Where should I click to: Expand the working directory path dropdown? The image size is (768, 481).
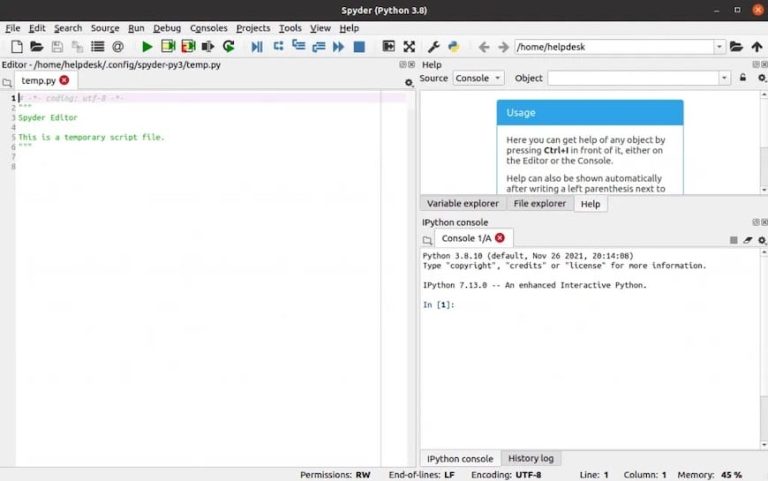[x=719, y=47]
